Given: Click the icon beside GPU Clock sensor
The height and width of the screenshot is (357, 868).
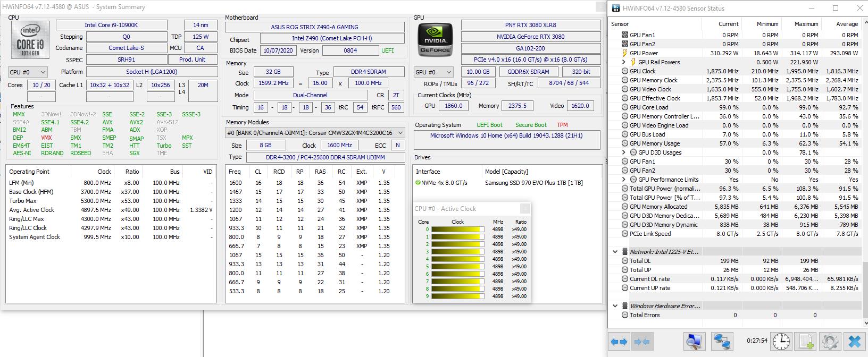Looking at the screenshot, I should (x=625, y=71).
